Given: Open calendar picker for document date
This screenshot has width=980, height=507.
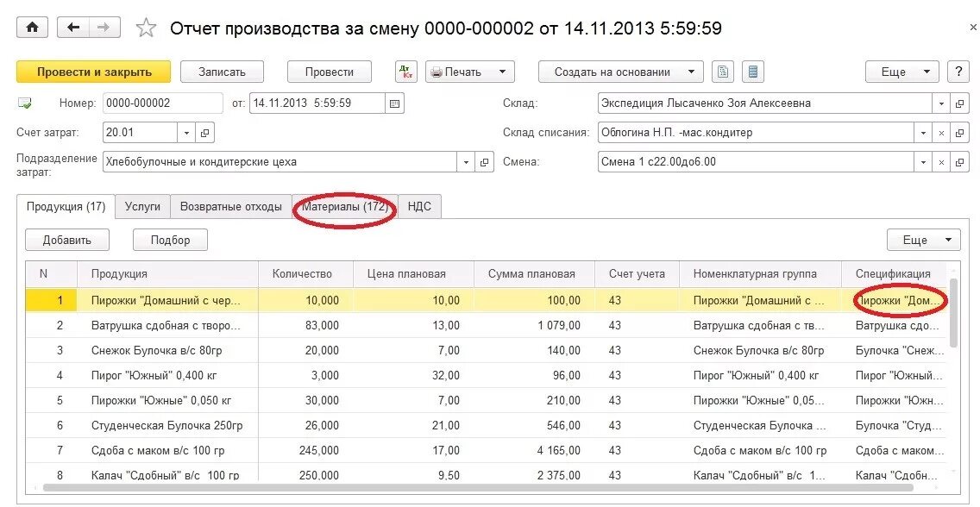Looking at the screenshot, I should [393, 102].
